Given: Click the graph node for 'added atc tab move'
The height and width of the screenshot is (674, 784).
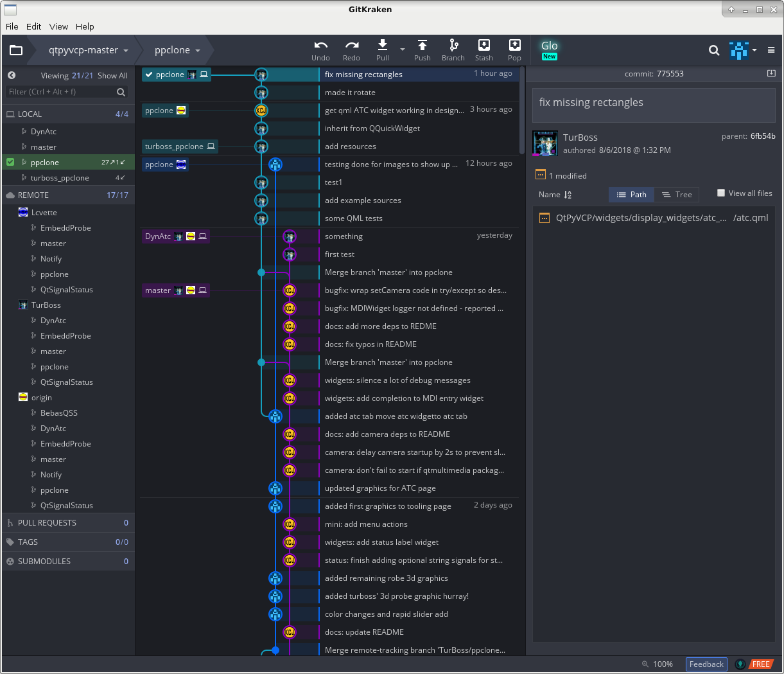Looking at the screenshot, I should [x=275, y=416].
